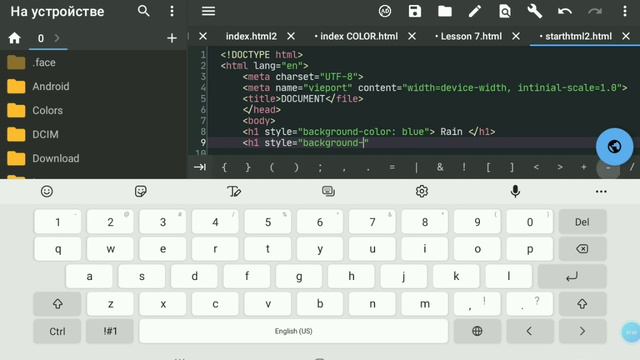Open keyboard clipboard icon
This screenshot has height=360, width=640.
tap(328, 191)
